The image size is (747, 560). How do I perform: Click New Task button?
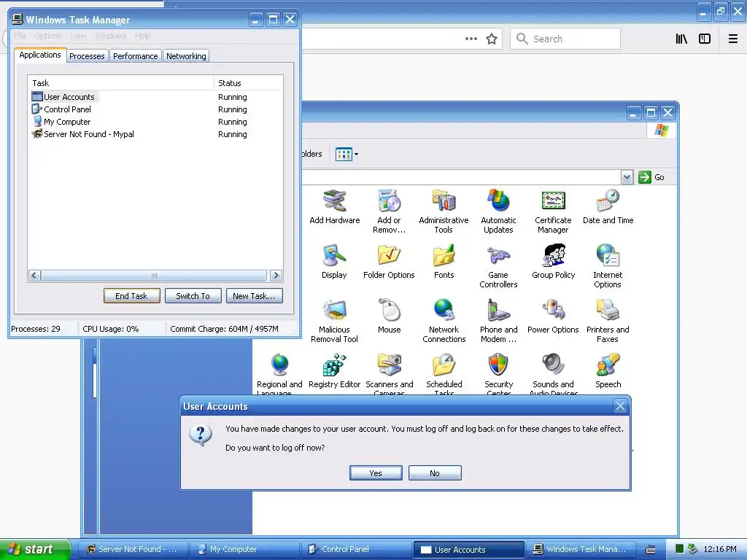[x=254, y=296]
